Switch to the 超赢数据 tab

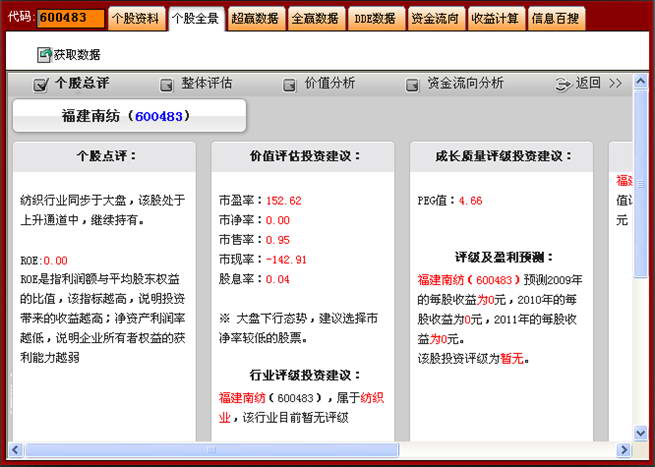click(256, 19)
